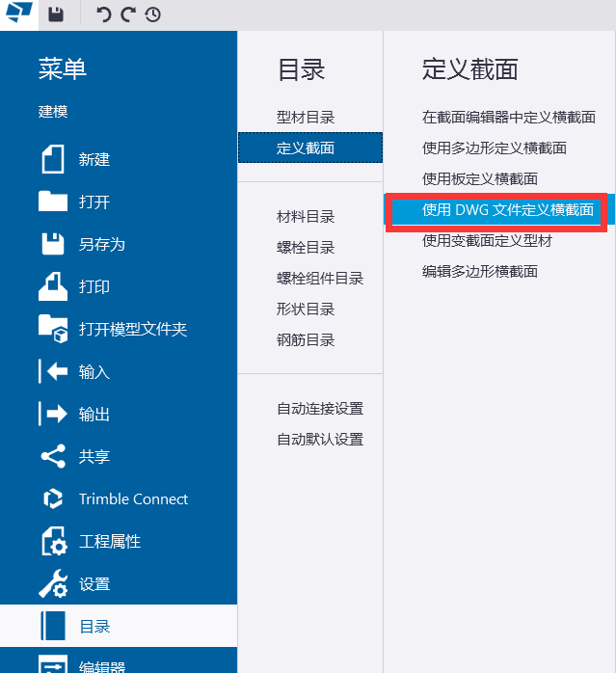616x673 pixels.
Task: Click the redo arrow icon
Action: coord(128,14)
